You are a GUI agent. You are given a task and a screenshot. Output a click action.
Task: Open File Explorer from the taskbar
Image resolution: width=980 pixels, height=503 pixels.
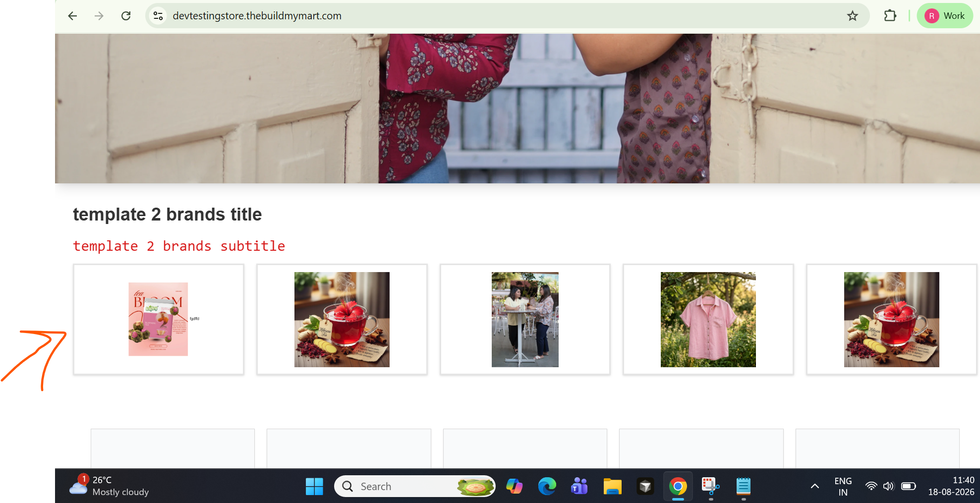pos(612,486)
